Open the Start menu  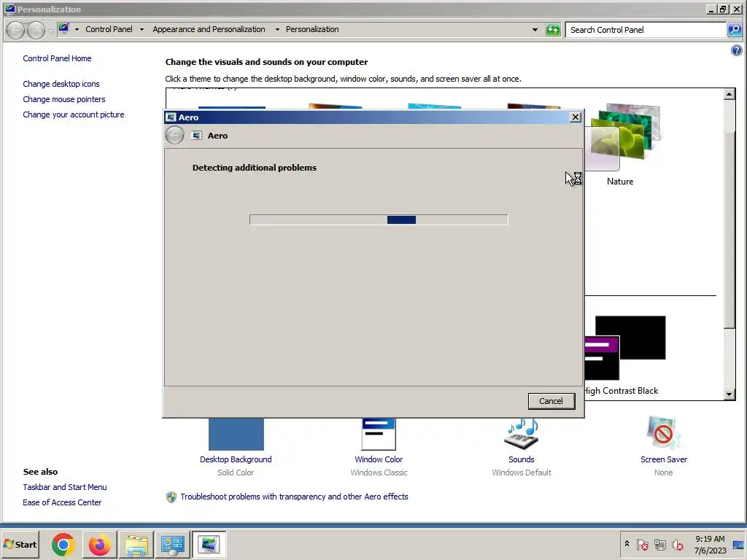[20, 545]
